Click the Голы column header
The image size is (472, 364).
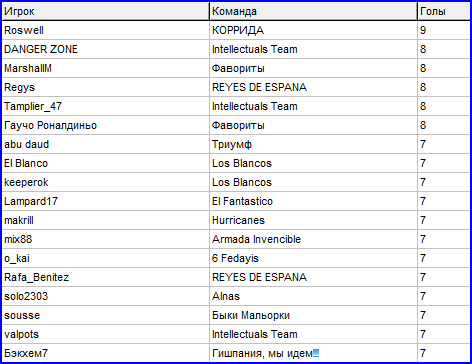tap(444, 11)
